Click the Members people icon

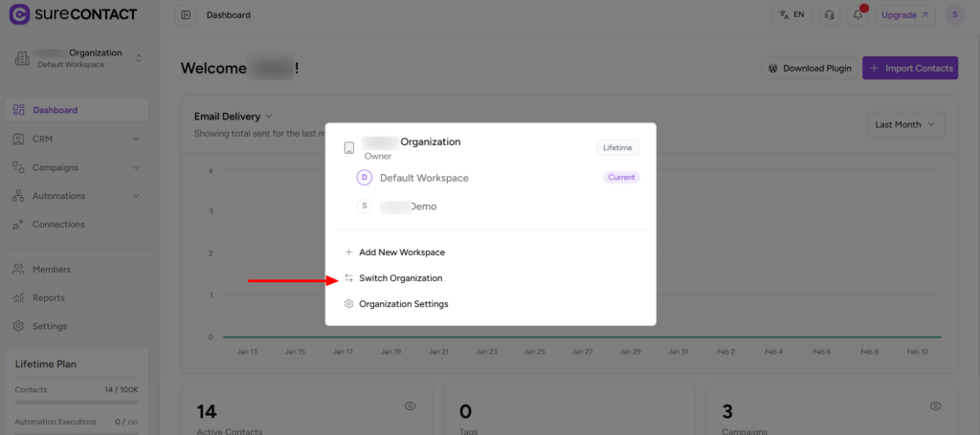tap(18, 269)
